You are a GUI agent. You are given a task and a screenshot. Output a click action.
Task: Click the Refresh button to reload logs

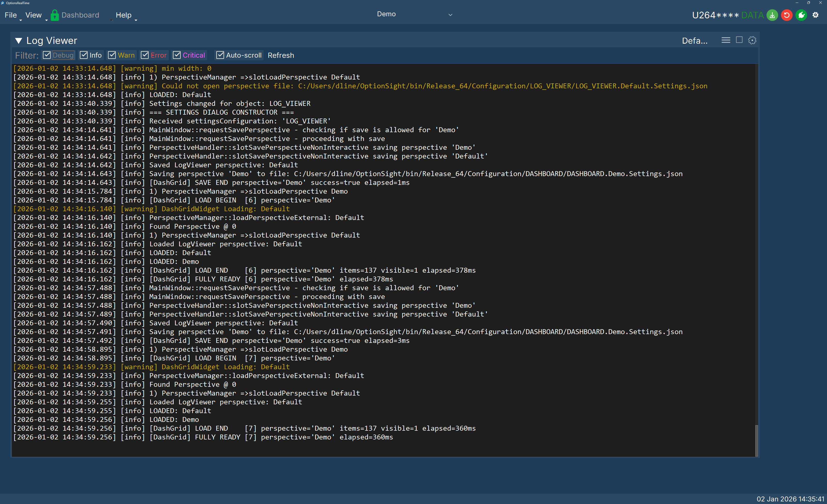pos(281,55)
